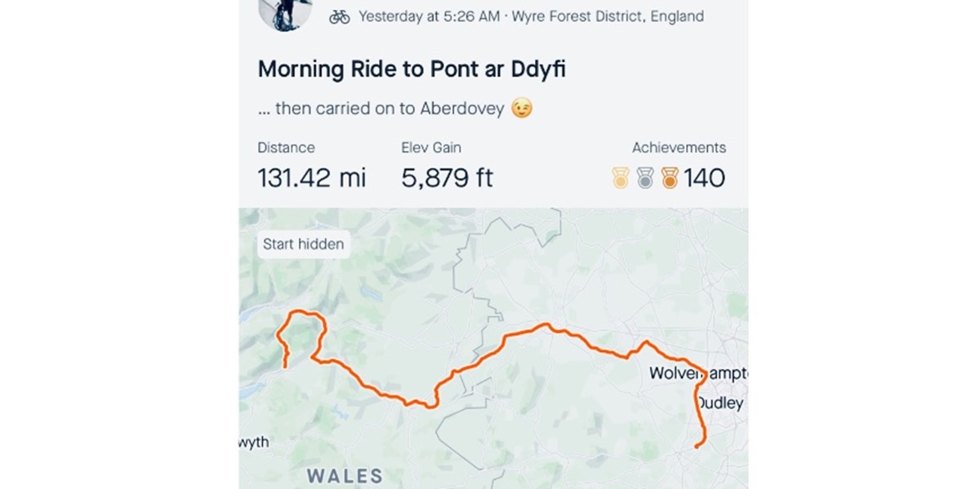Open the activity title Morning Ride to Pont ar Ddyfi
This screenshot has height=489, width=980.
(411, 69)
